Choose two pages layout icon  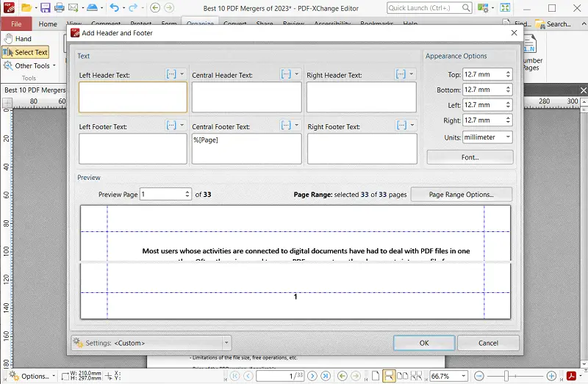402,376
